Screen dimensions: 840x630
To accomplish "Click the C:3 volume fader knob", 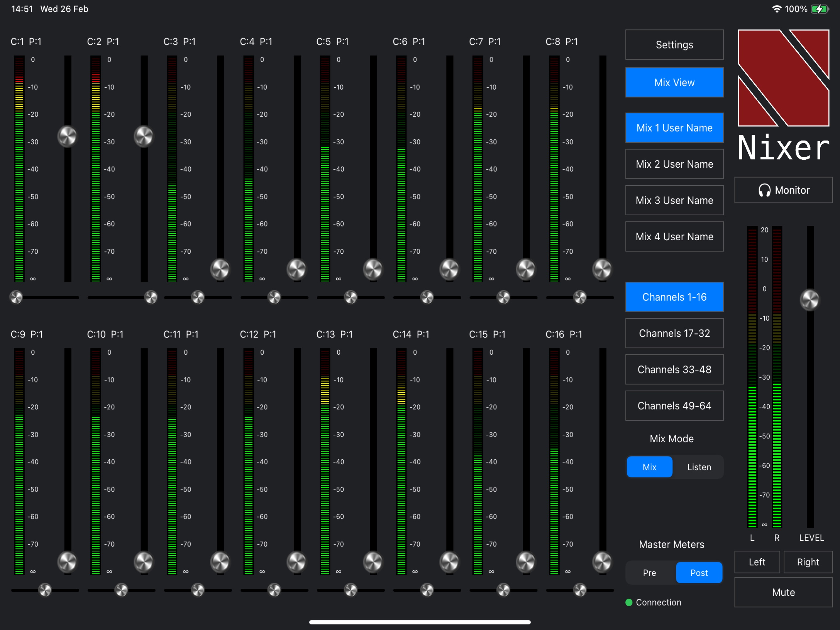I will [220, 269].
